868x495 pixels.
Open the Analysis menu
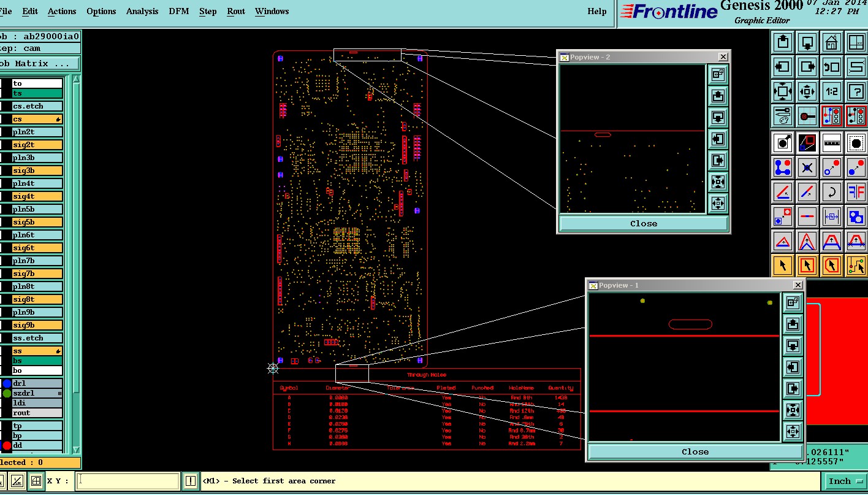(x=142, y=11)
